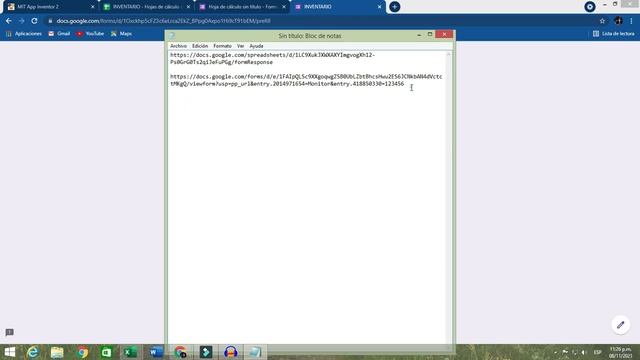Click the forms viewform URL text

tap(306, 80)
